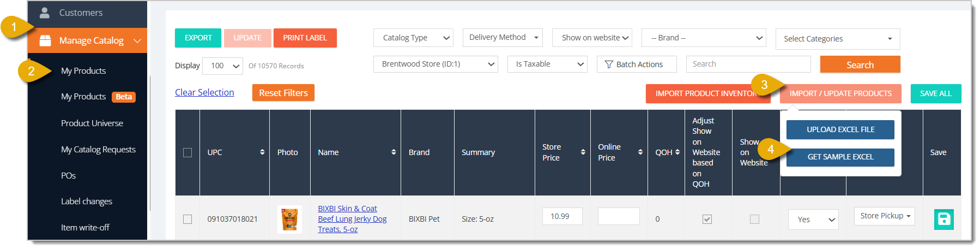The height and width of the screenshot is (249, 980).
Task: Open the Delivery Method dropdown
Action: tap(503, 38)
